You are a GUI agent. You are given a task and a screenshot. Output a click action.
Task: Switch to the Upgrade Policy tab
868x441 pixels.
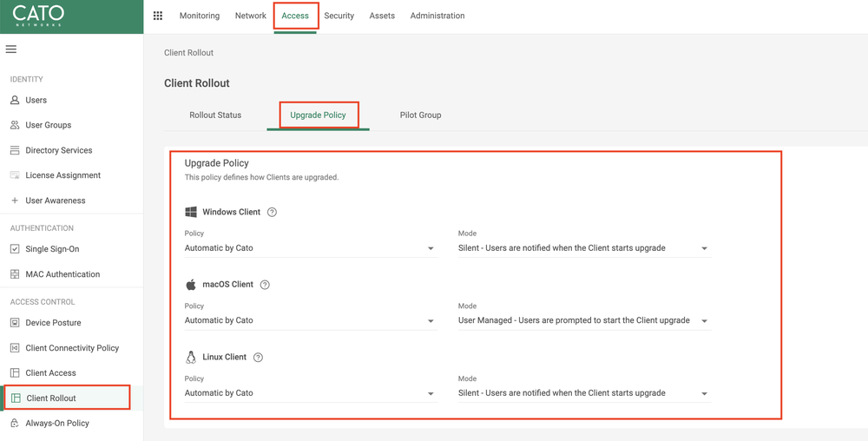pos(319,115)
